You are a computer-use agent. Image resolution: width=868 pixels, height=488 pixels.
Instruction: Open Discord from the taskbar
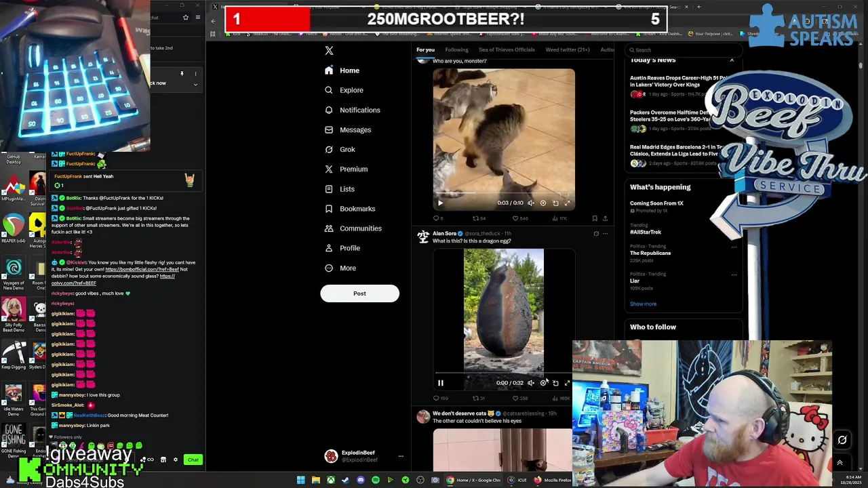pos(360,480)
